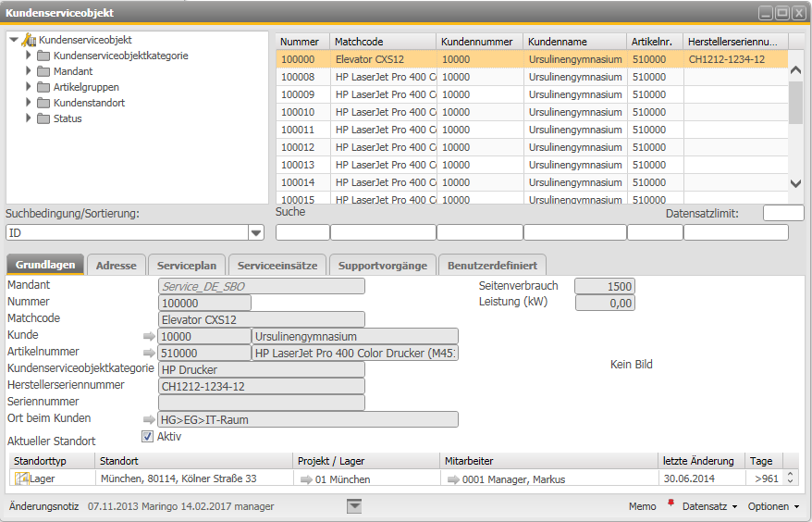Click the Kundenserviceobjektkategorie folder icon

click(43, 56)
